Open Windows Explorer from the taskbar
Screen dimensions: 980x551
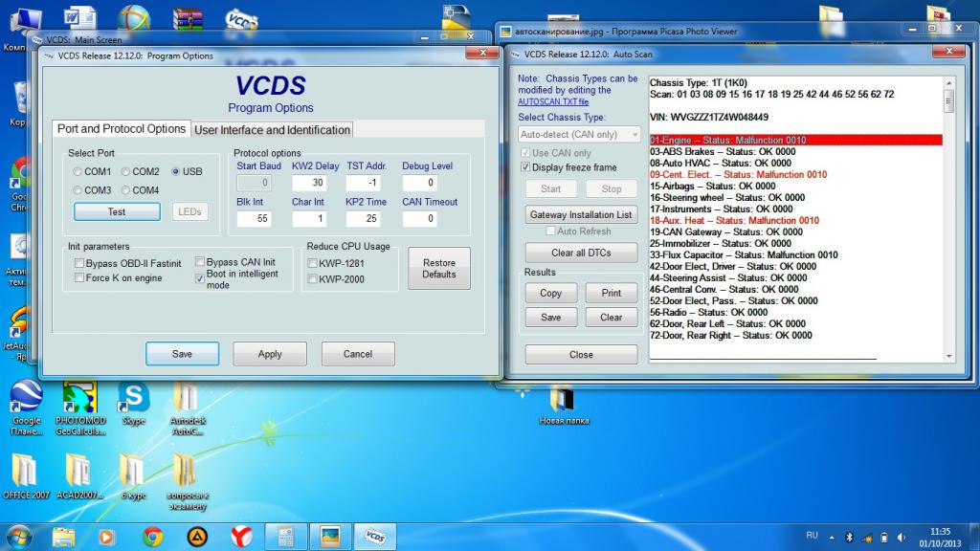tap(64, 537)
